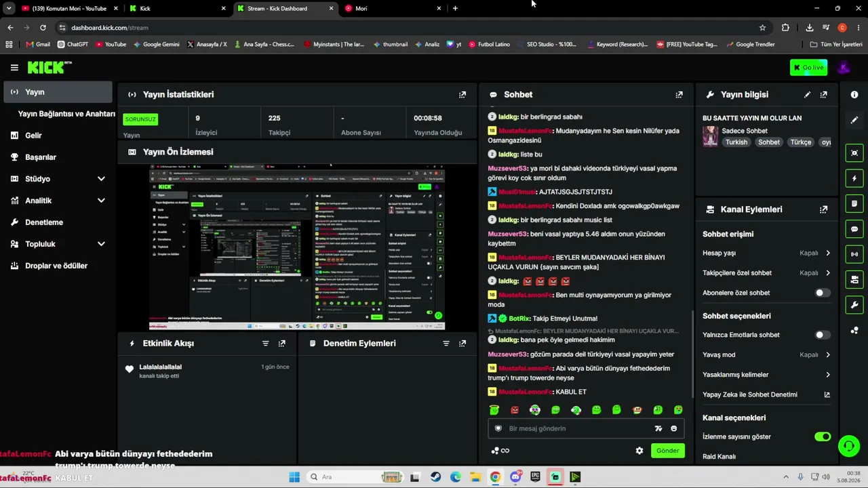
Task: Click the Turkish stream tag
Action: [x=736, y=142]
